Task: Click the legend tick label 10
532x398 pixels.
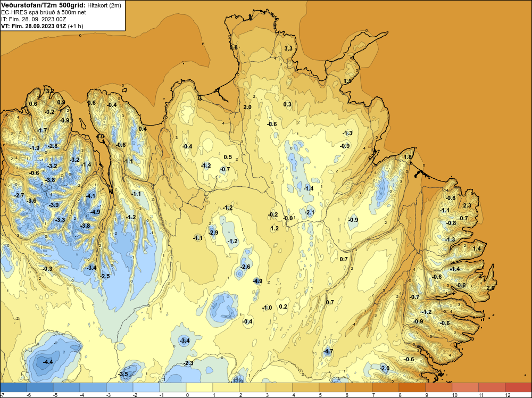Action: 455,395
